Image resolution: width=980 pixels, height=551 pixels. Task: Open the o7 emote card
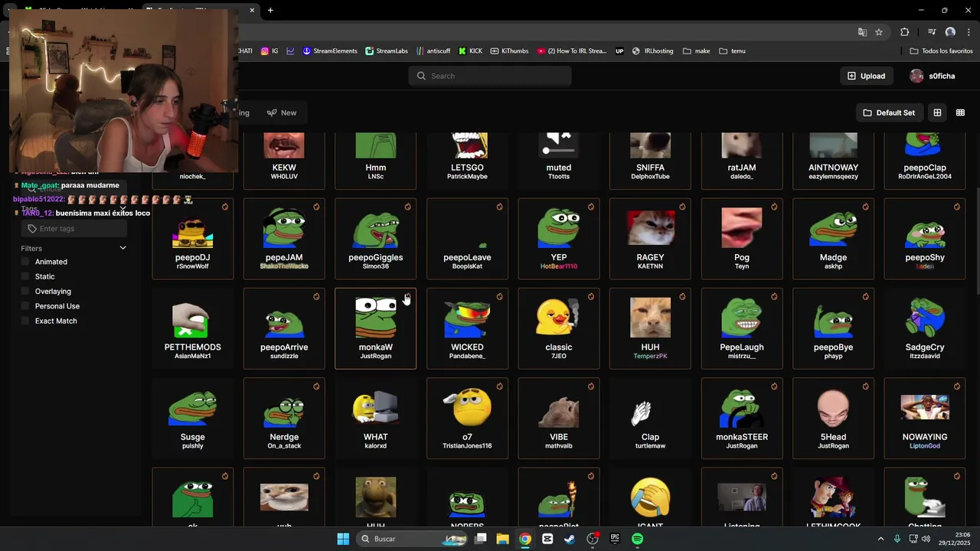(467, 419)
